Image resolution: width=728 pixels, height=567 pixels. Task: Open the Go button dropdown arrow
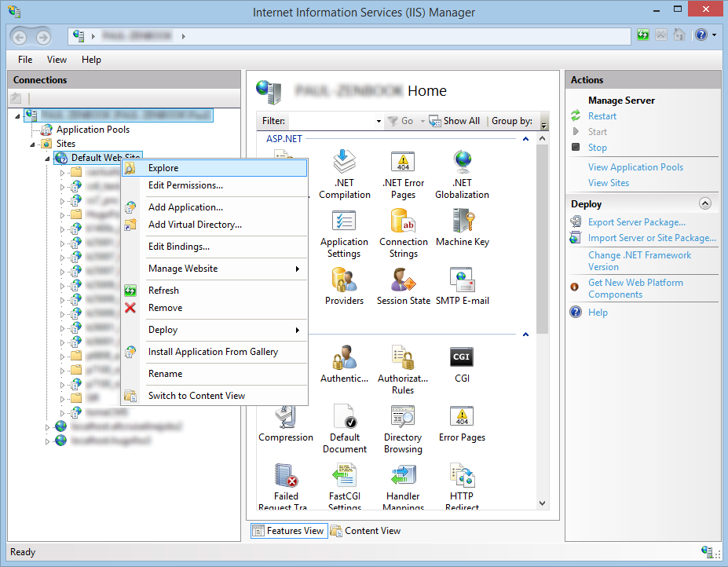click(x=423, y=121)
